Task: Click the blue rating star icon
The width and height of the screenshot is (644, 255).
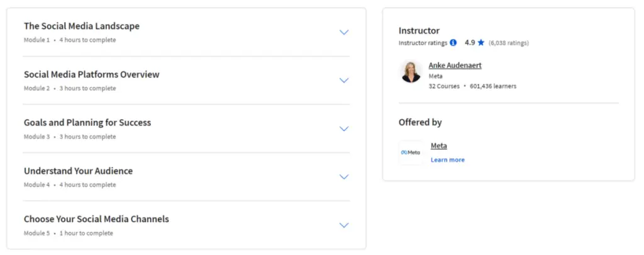Action: (480, 43)
